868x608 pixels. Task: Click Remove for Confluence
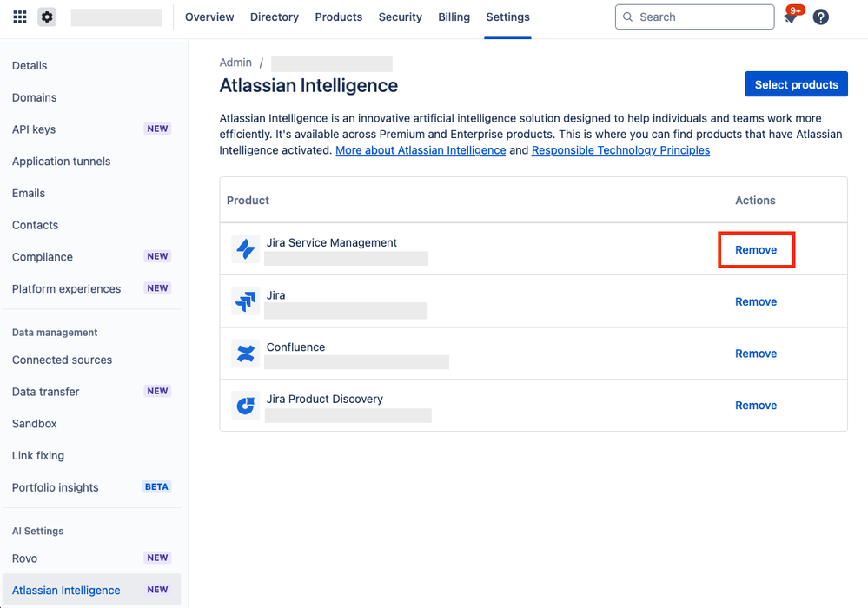click(x=756, y=354)
